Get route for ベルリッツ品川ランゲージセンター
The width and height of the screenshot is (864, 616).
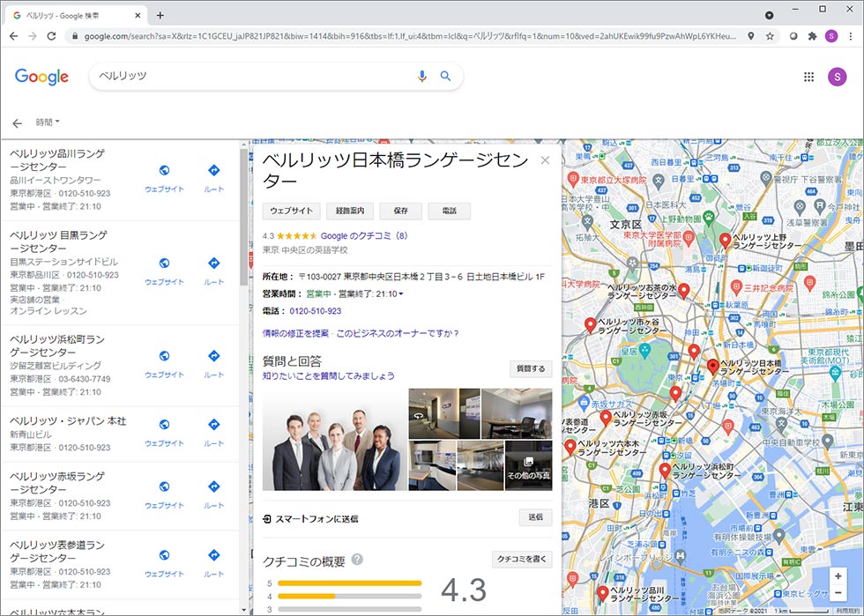(x=213, y=170)
